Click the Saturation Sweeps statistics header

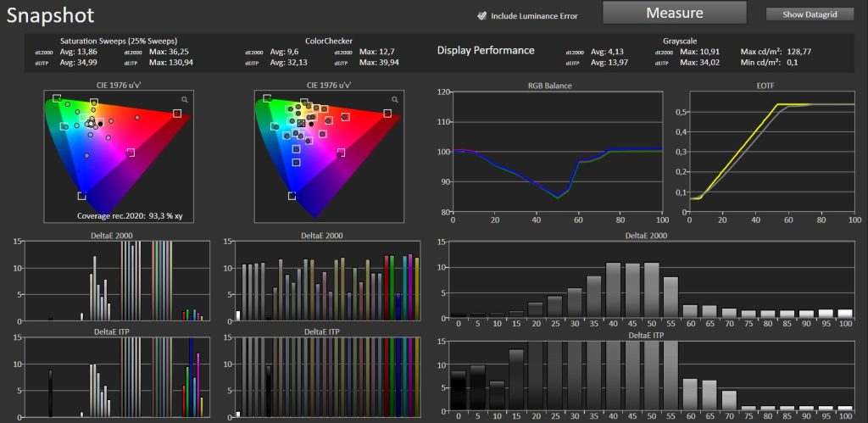coord(119,41)
